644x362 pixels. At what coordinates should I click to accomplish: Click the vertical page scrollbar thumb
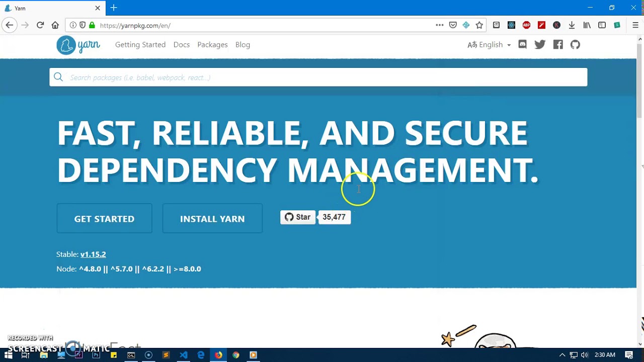[x=640, y=80]
